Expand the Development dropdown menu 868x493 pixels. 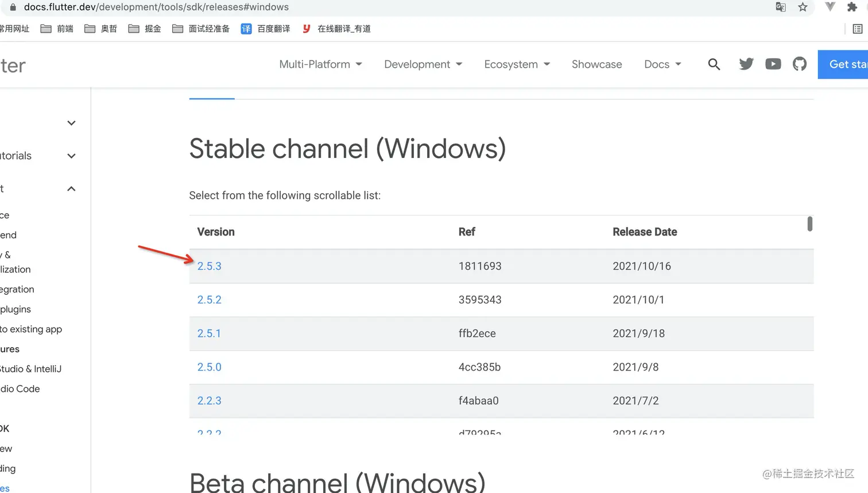tap(423, 64)
